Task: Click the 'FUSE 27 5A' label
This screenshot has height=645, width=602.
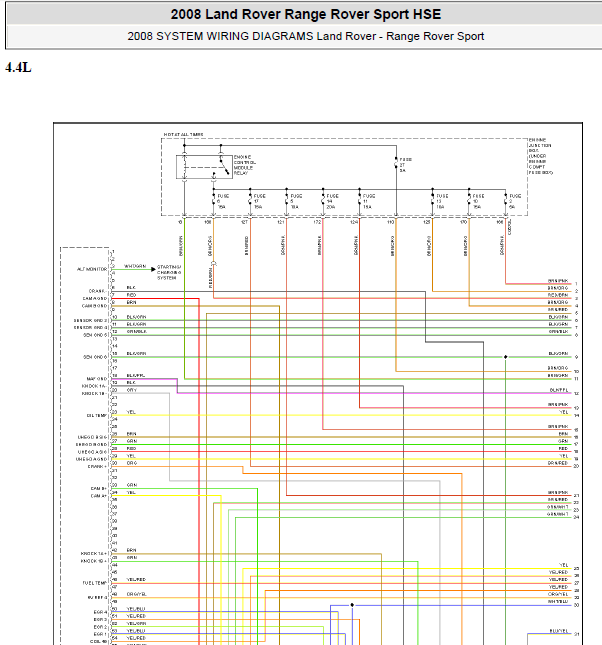Action: point(405,165)
